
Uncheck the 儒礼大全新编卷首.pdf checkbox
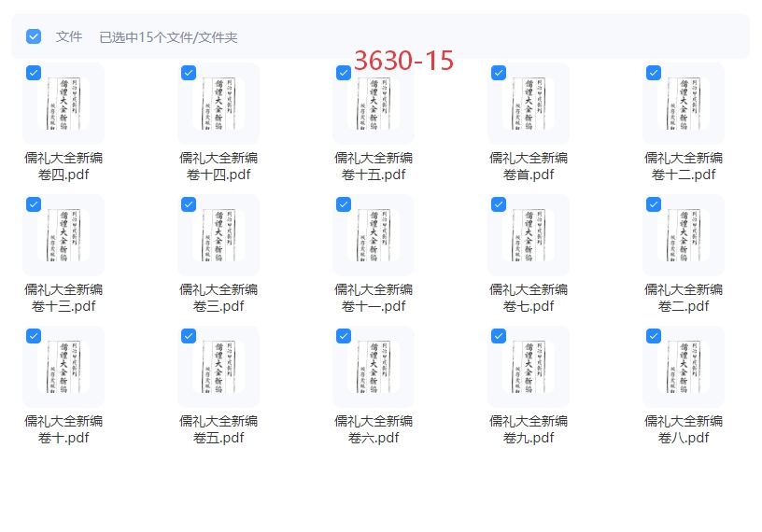499,73
